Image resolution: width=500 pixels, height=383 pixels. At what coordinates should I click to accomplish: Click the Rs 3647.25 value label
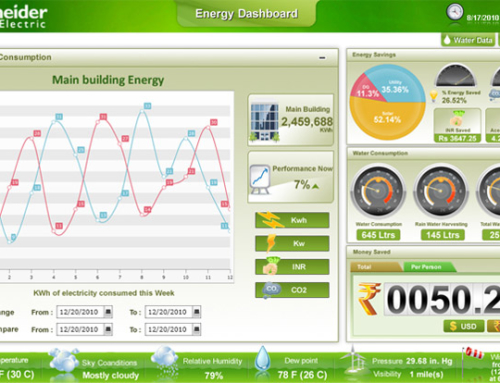tap(457, 138)
